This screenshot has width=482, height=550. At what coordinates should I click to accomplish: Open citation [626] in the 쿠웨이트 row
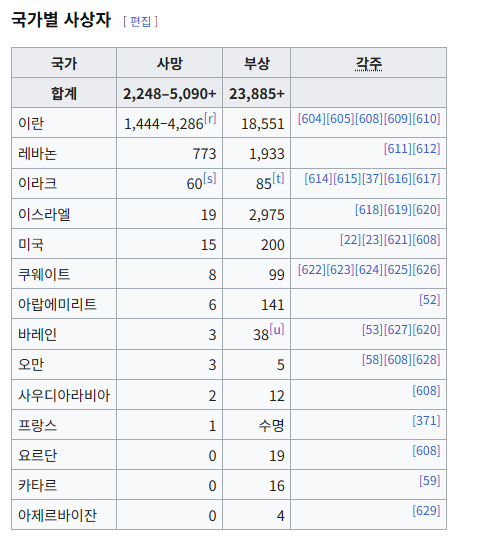(x=426, y=269)
